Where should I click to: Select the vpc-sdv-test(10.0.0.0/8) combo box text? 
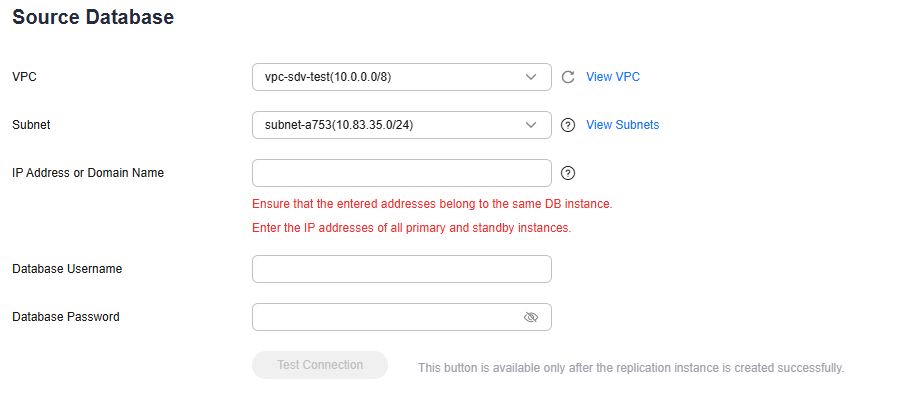coord(328,77)
